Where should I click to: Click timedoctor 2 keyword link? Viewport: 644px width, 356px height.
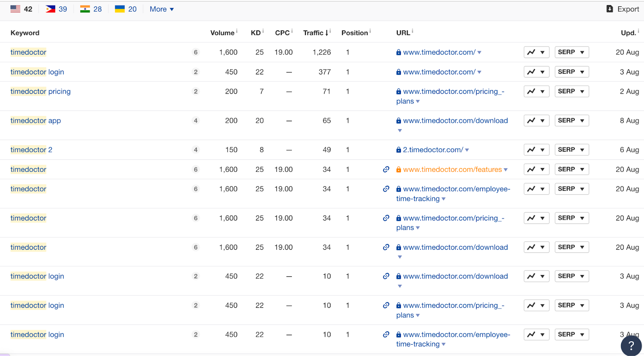(x=31, y=150)
